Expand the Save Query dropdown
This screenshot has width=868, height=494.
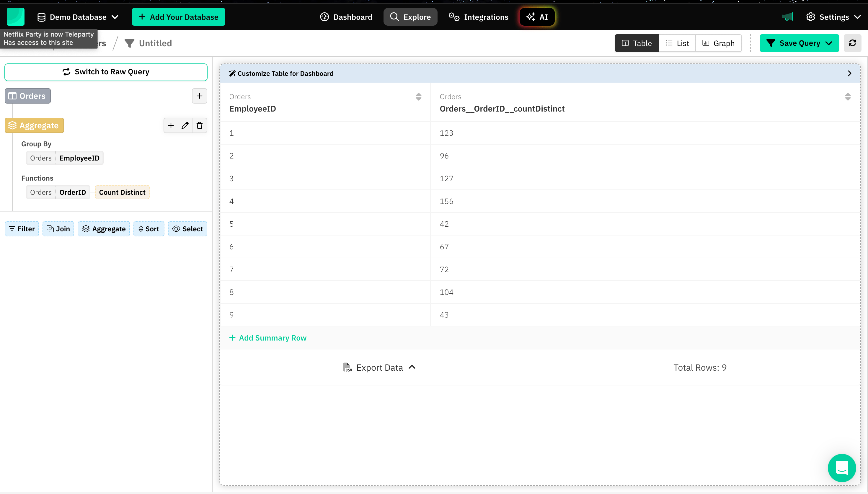click(829, 43)
